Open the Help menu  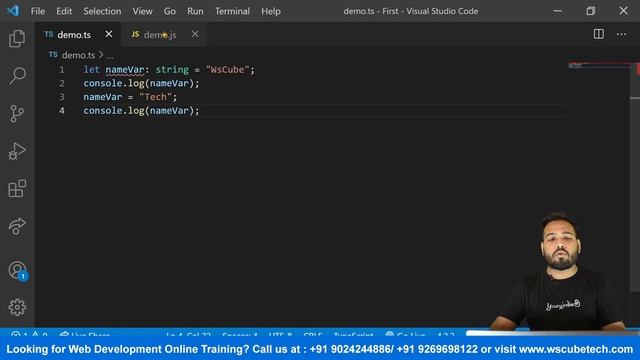click(271, 11)
